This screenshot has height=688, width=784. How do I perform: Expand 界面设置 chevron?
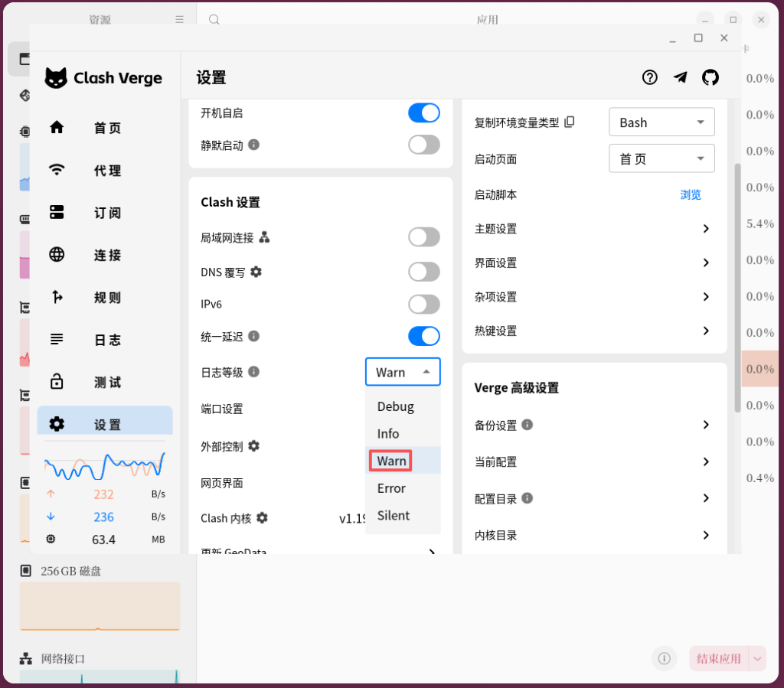click(x=705, y=262)
